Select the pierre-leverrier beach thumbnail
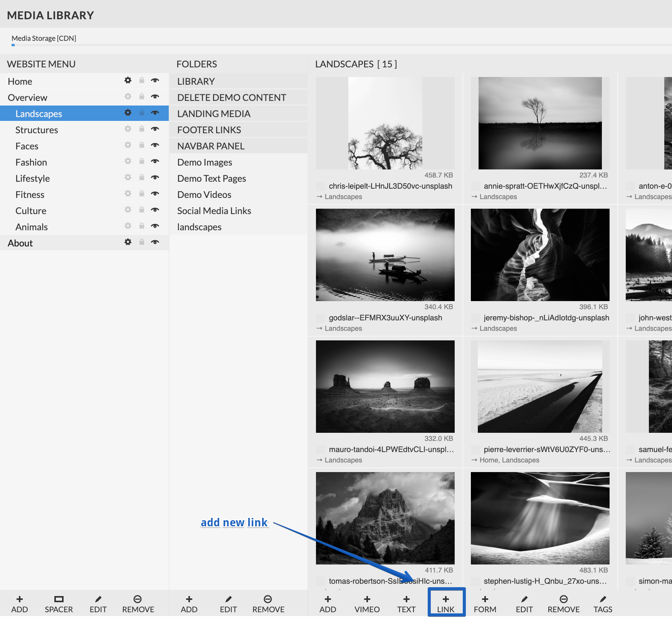The height and width of the screenshot is (618, 672). (x=540, y=387)
